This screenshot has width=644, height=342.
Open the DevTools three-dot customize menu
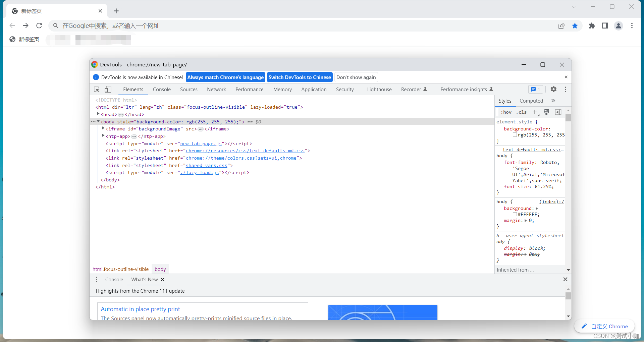(566, 89)
